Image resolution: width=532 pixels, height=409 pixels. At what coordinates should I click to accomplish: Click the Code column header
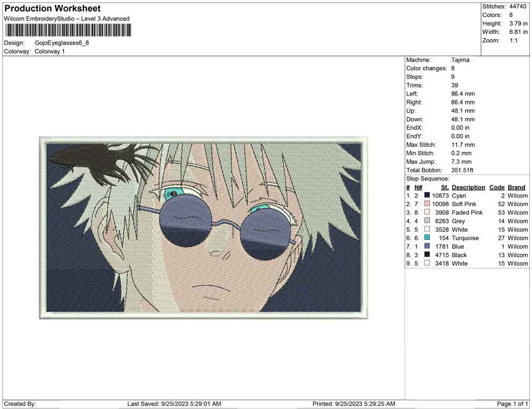click(497, 187)
